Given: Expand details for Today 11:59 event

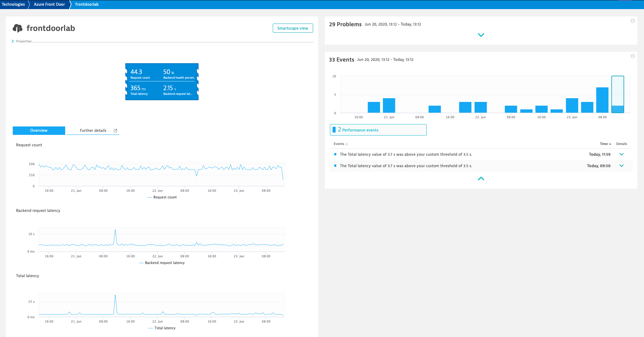Looking at the screenshot, I should (x=621, y=154).
